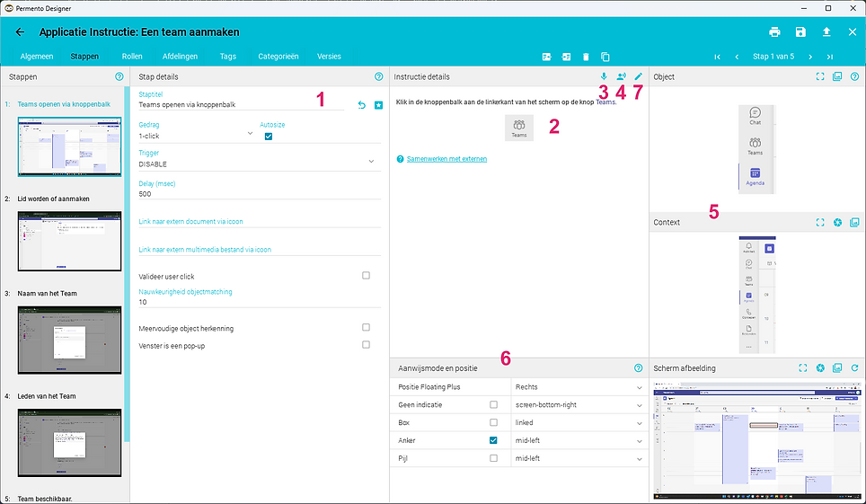866x504 pixels.
Task: Click the Staptitel input field
Action: click(241, 104)
